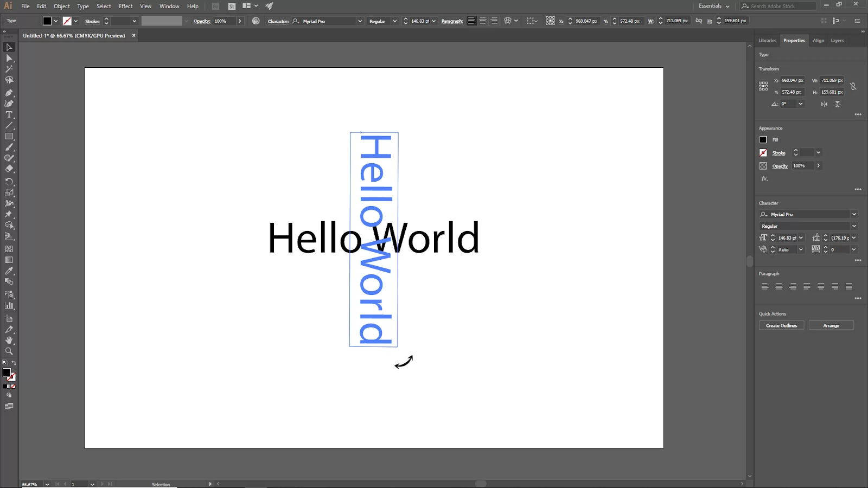The height and width of the screenshot is (488, 868).
Task: Open the Effect menu
Action: pos(126,6)
